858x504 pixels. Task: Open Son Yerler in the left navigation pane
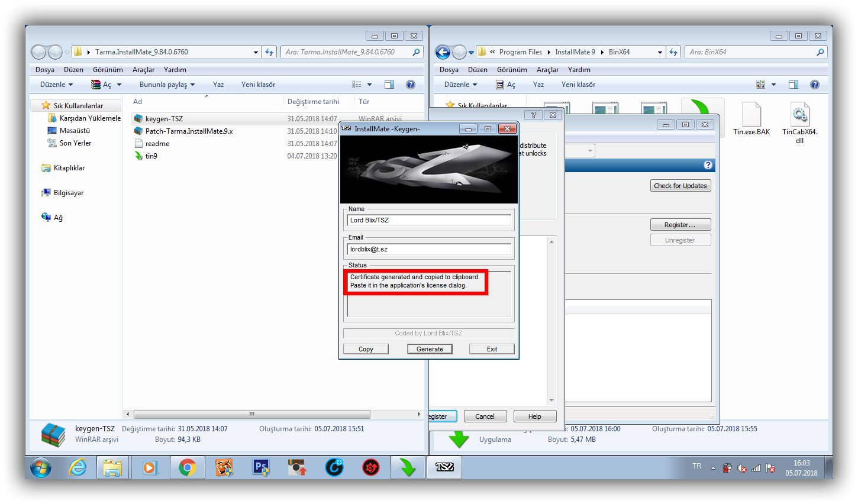(69, 143)
